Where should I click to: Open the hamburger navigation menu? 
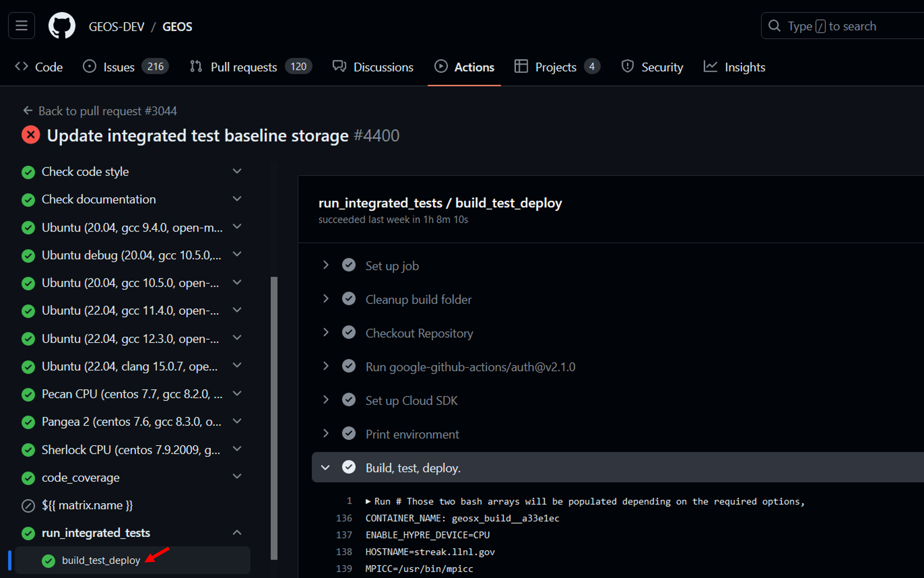(21, 26)
